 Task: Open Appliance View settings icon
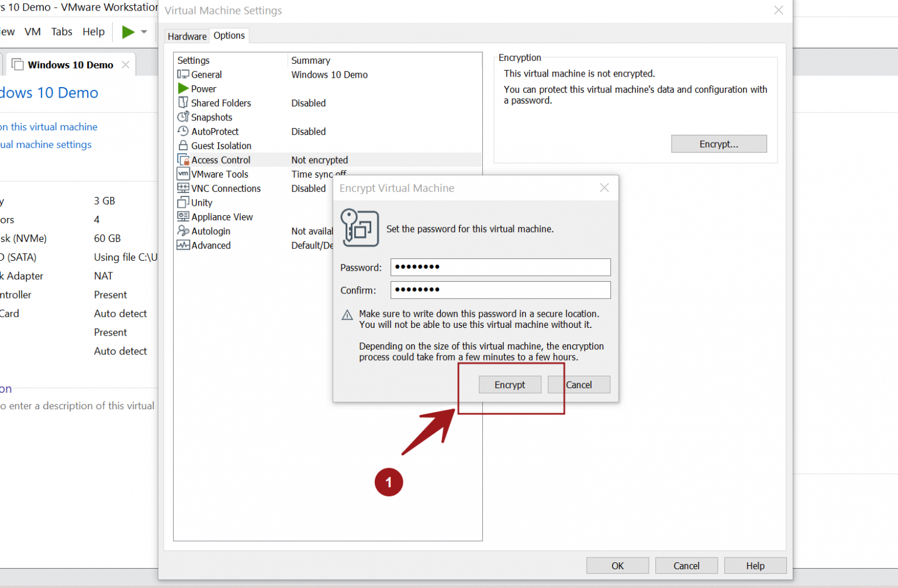[183, 216]
